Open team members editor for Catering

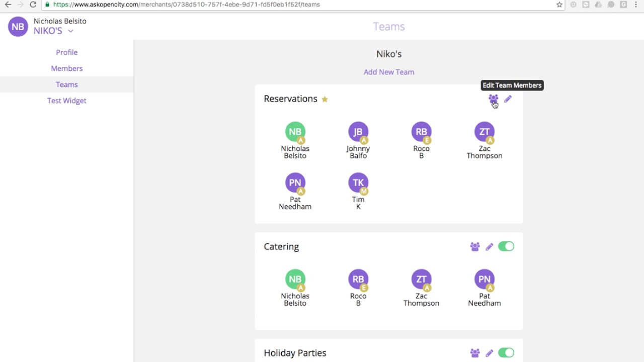pos(475,246)
